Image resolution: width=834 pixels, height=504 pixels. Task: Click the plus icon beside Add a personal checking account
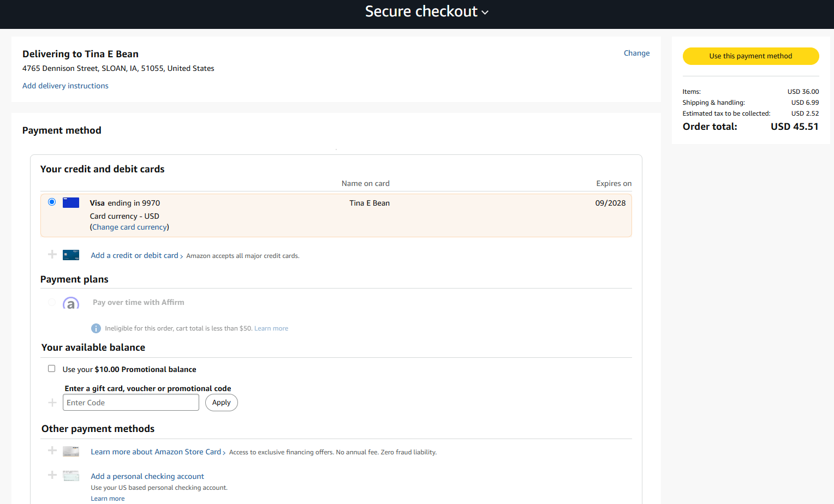pos(52,475)
